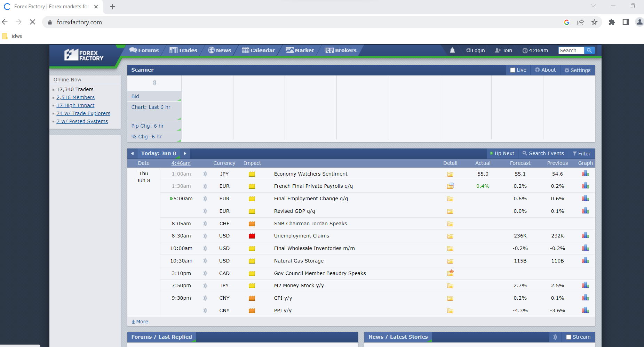The height and width of the screenshot is (347, 644).
Task: Expand More calendar events
Action: (140, 322)
